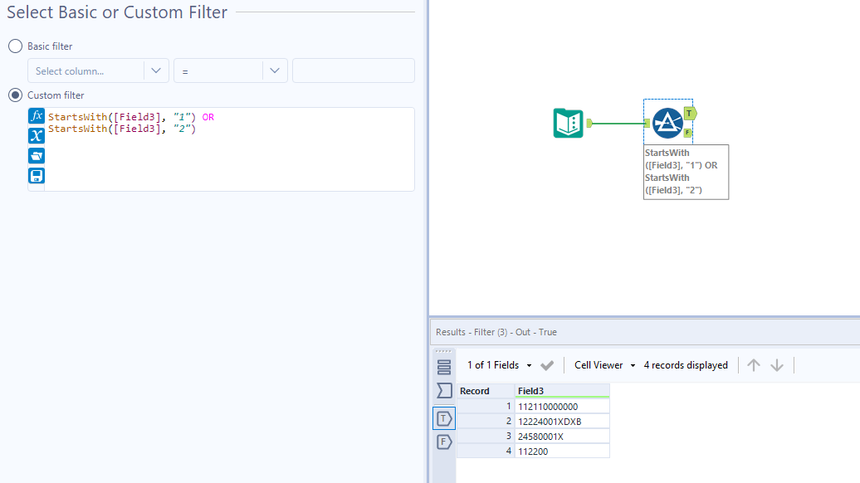The height and width of the screenshot is (483, 860).
Task: Open the 1 of 1 Fields dropdown
Action: 499,365
